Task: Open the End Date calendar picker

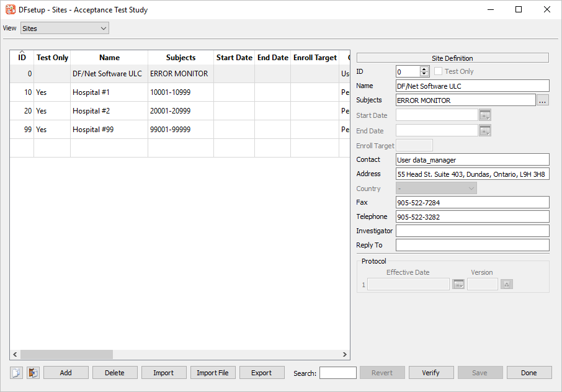Action: 484,130
